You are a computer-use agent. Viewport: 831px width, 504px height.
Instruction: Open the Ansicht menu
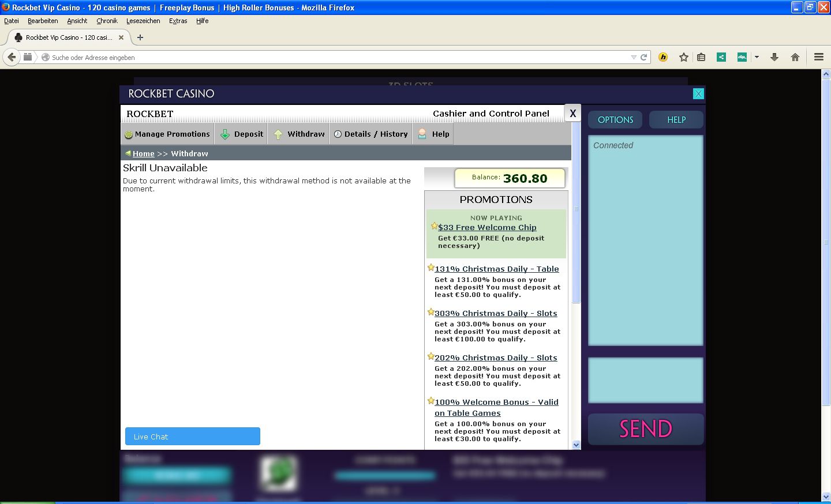(77, 21)
